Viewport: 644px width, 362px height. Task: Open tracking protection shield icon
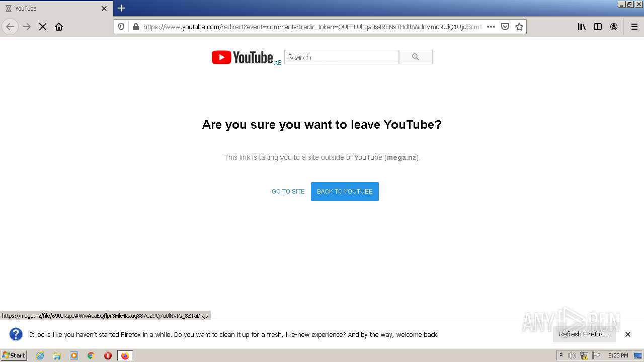pyautogui.click(x=121, y=27)
